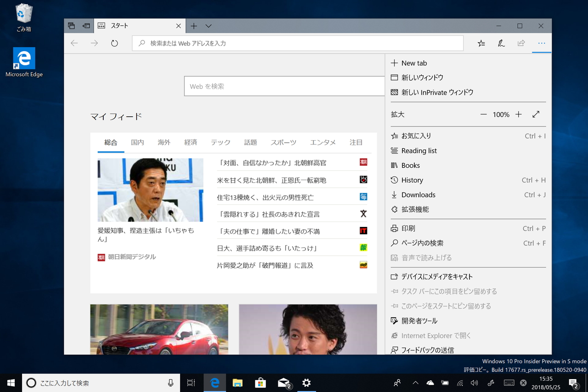
Task: Refresh the page with reload icon
Action: (114, 43)
